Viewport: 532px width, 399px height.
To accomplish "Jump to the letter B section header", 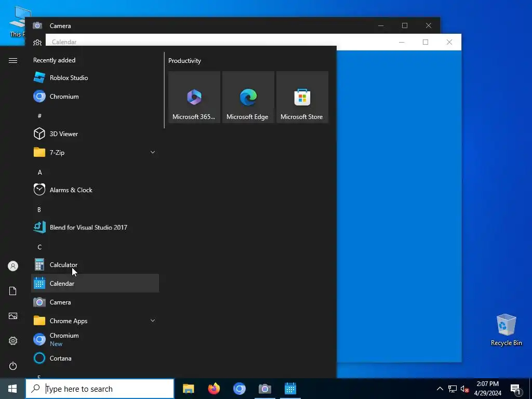I will click(x=39, y=210).
